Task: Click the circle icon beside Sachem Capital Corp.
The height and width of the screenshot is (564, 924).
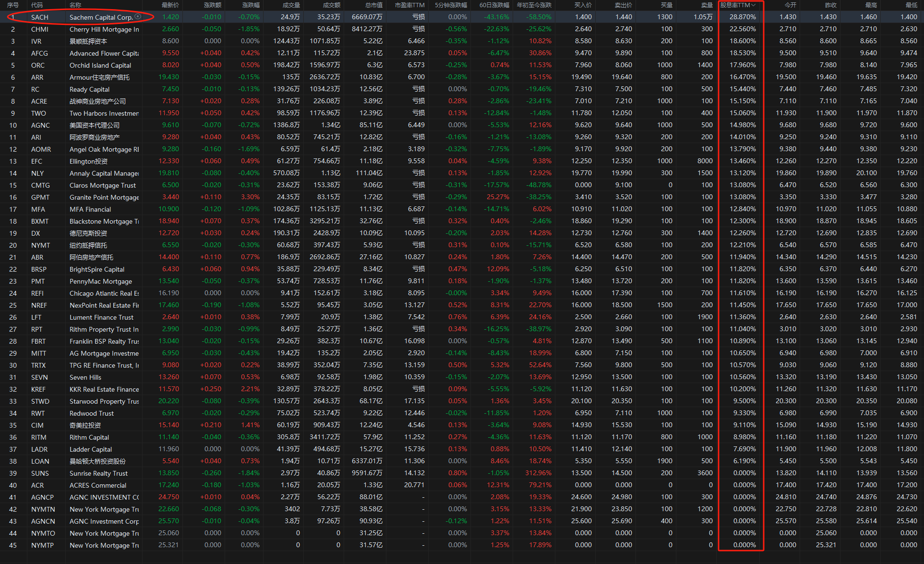Action: (x=138, y=16)
